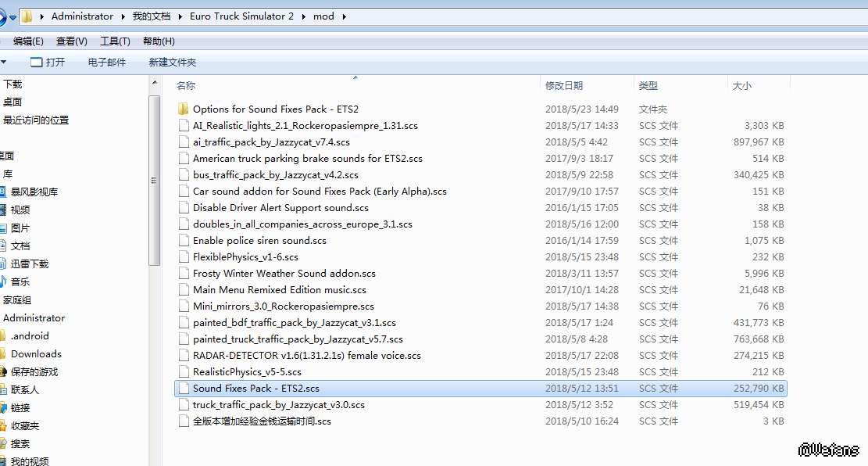Select the .android folder in sidebar
This screenshot has height=466, width=868.
30,336
